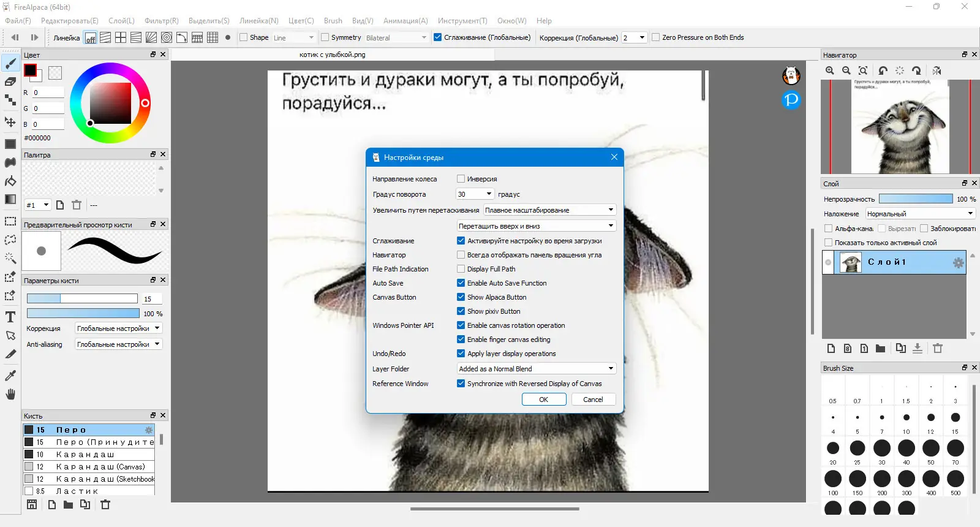Click the Alpaca button on the canvas
The height and width of the screenshot is (527, 980).
click(x=791, y=75)
